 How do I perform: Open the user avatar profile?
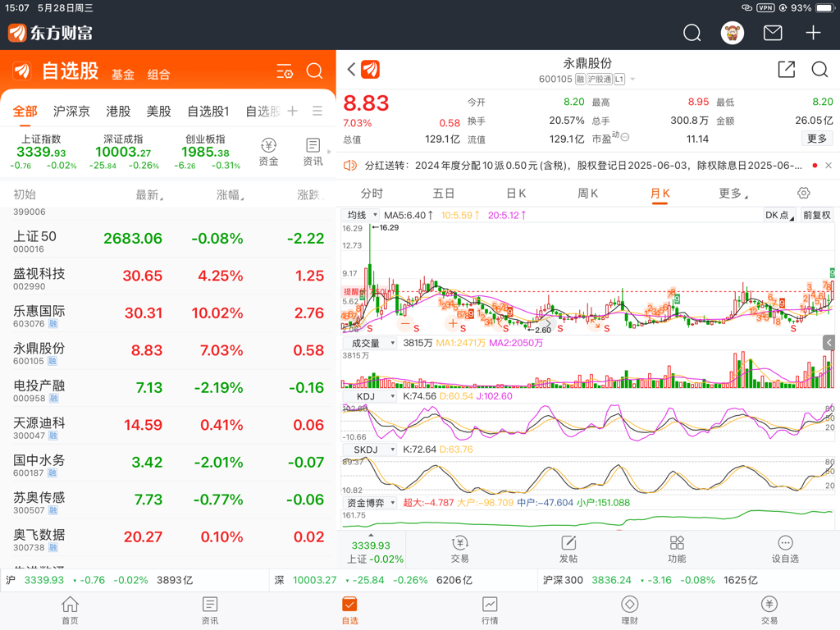[732, 33]
